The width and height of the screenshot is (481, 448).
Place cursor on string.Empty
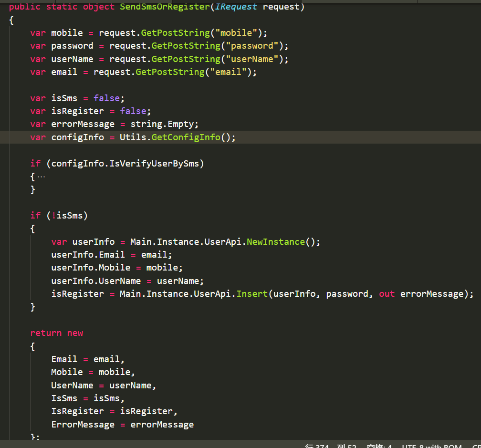point(162,124)
